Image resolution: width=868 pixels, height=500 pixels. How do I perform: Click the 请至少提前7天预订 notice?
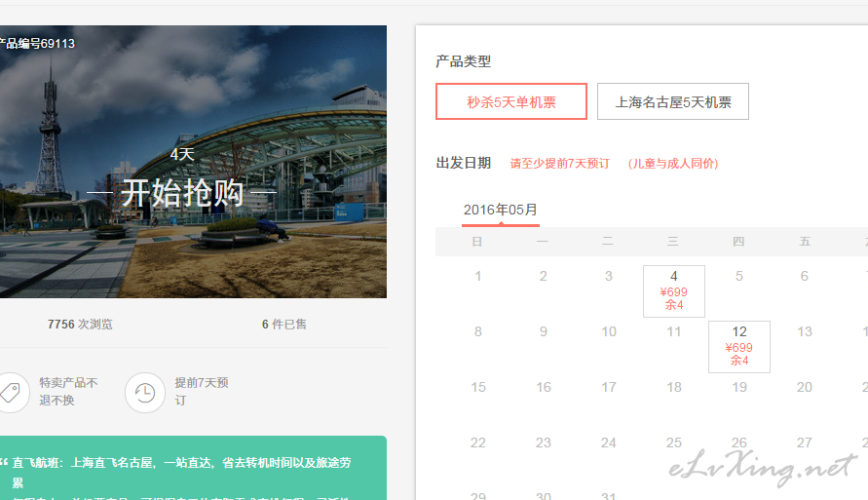pos(559,164)
